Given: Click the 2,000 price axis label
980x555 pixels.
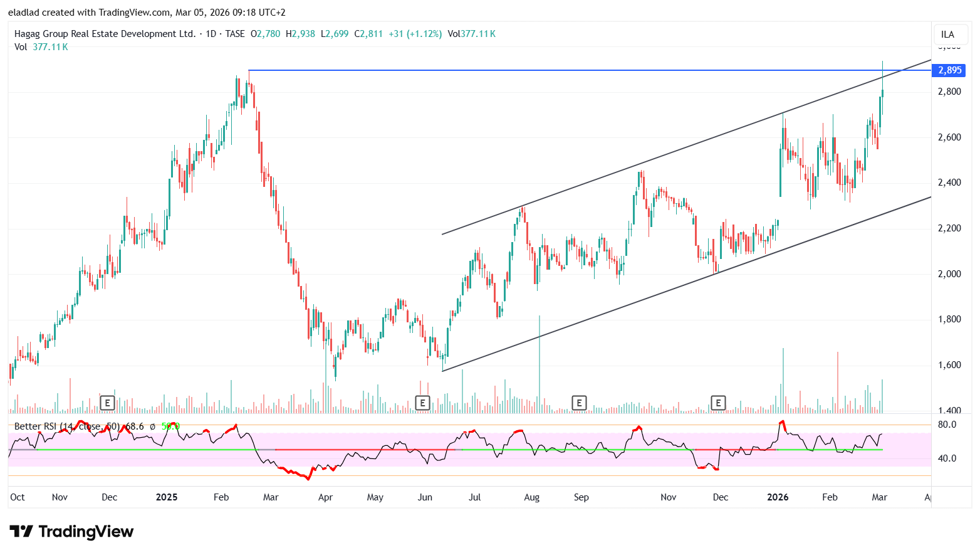Looking at the screenshot, I should 949,274.
